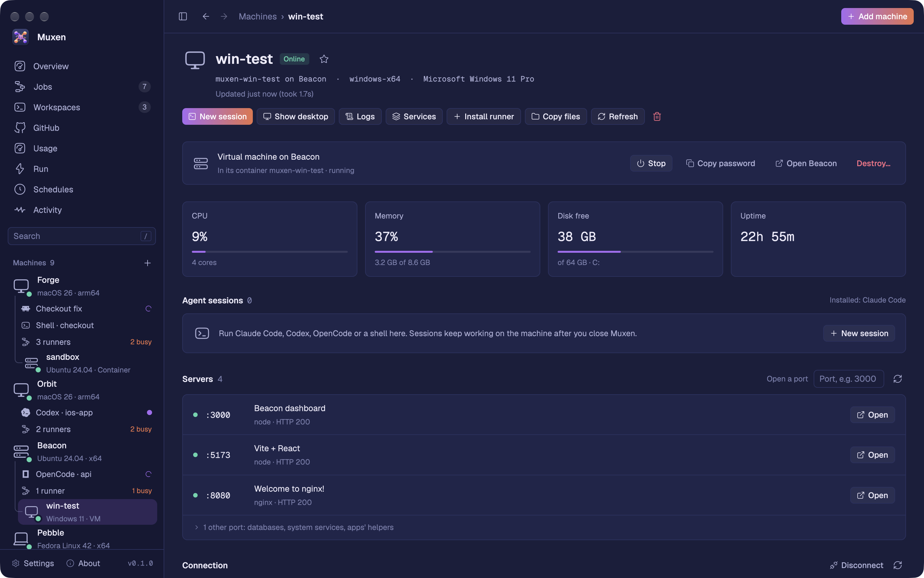Open Settings in the sidebar footer
This screenshot has width=924, height=578.
33,563
